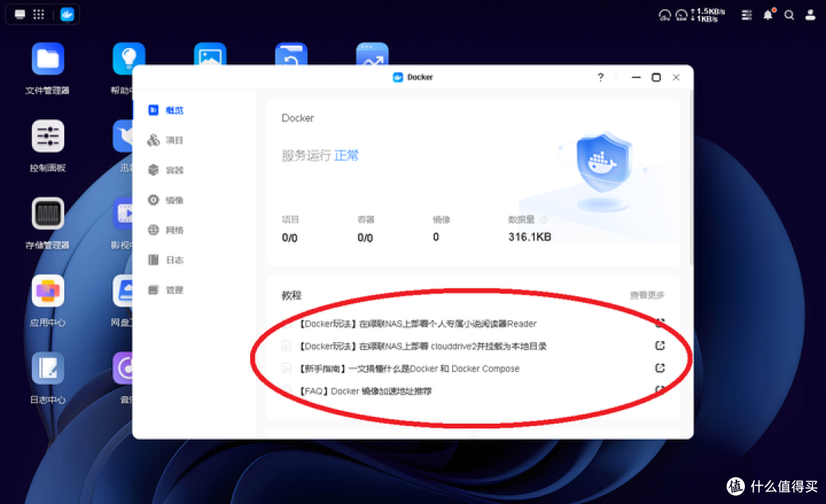Viewport: 826px width, 504px height.
Task: Open the 管理 management section in Docker sidebar
Action: click(x=165, y=290)
